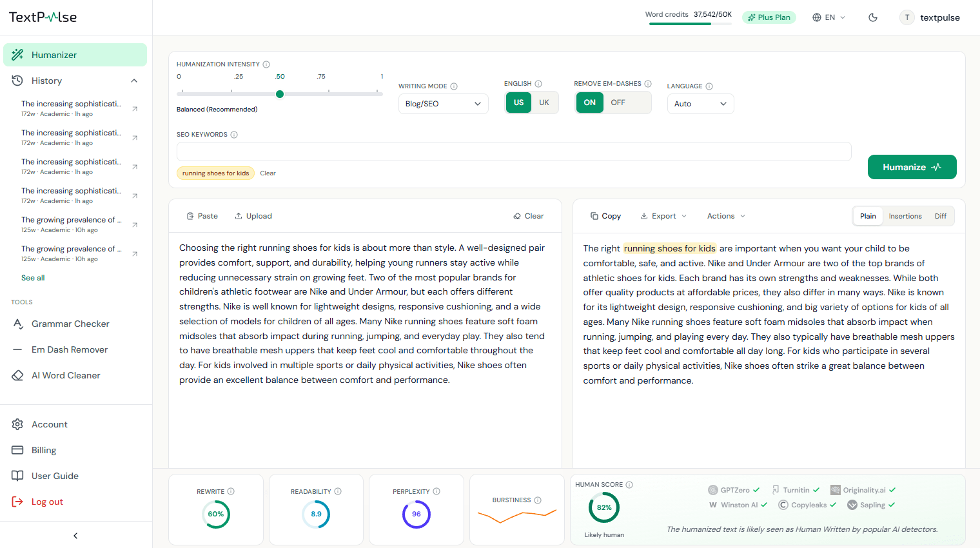The image size is (980, 548).
Task: Turn em-dash removal OFF
Action: [618, 103]
